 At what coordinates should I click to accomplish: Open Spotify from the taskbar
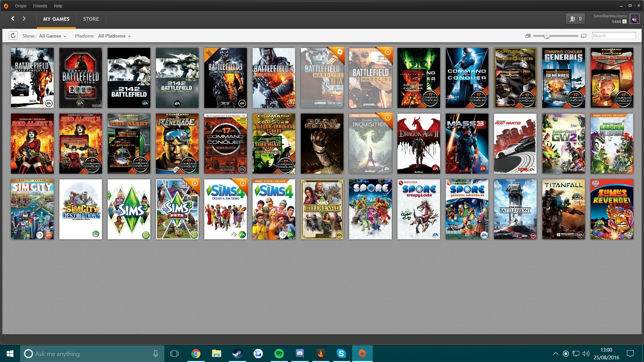click(279, 354)
